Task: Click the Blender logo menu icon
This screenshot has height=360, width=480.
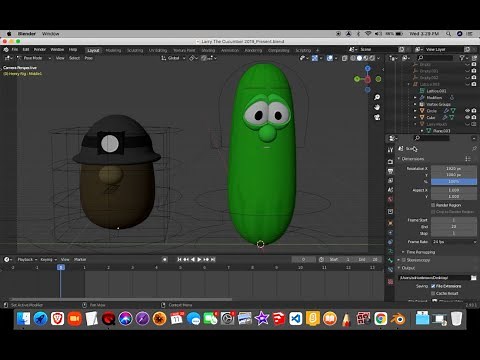Action: [6, 50]
